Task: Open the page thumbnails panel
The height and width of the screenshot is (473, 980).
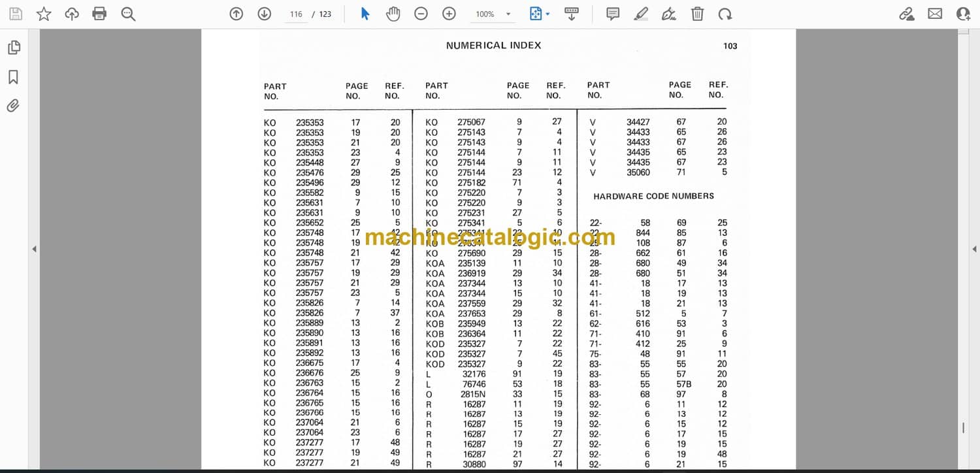Action: [x=14, y=47]
